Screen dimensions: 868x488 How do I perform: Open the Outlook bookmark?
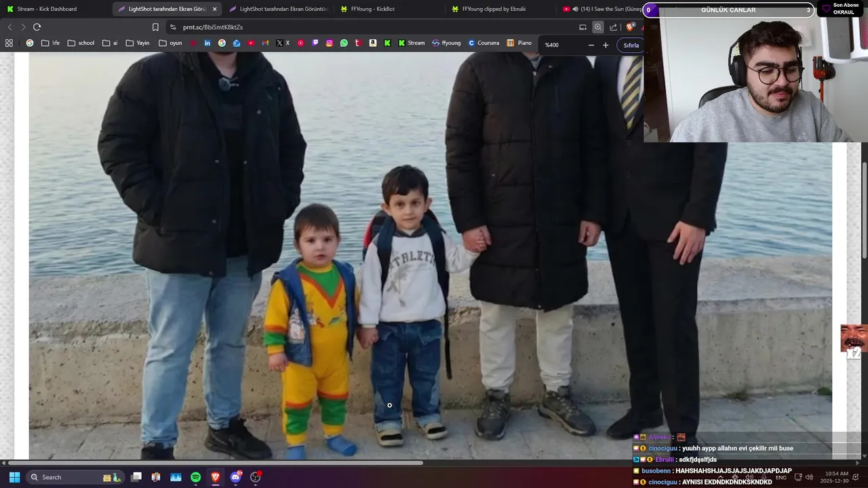click(x=237, y=43)
